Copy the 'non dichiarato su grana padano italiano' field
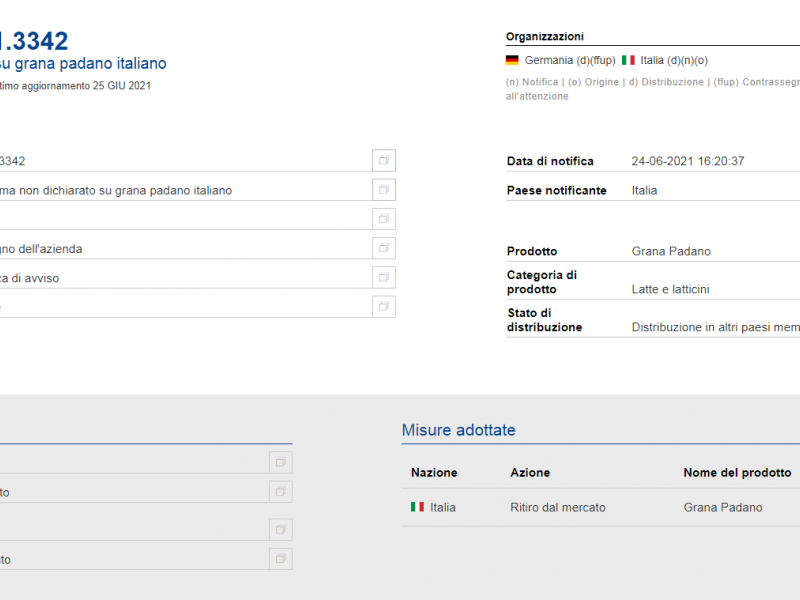Image resolution: width=800 pixels, height=600 pixels. coord(384,190)
